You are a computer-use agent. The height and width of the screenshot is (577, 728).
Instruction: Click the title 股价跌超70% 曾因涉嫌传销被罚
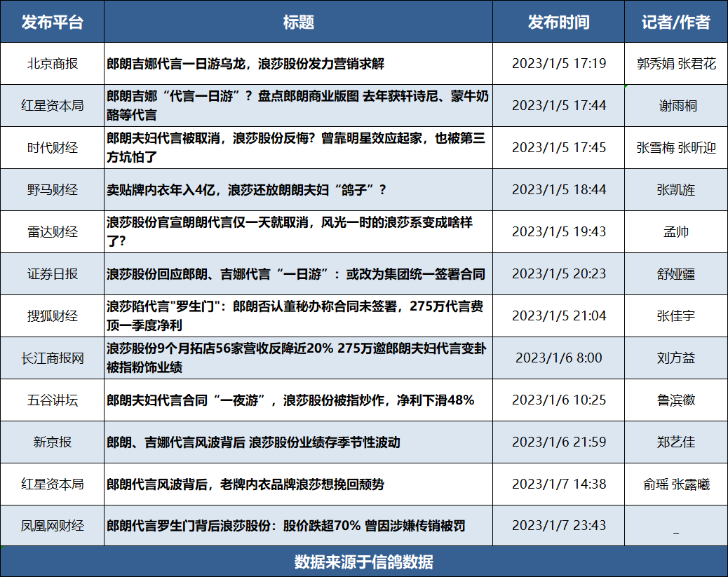click(299, 526)
